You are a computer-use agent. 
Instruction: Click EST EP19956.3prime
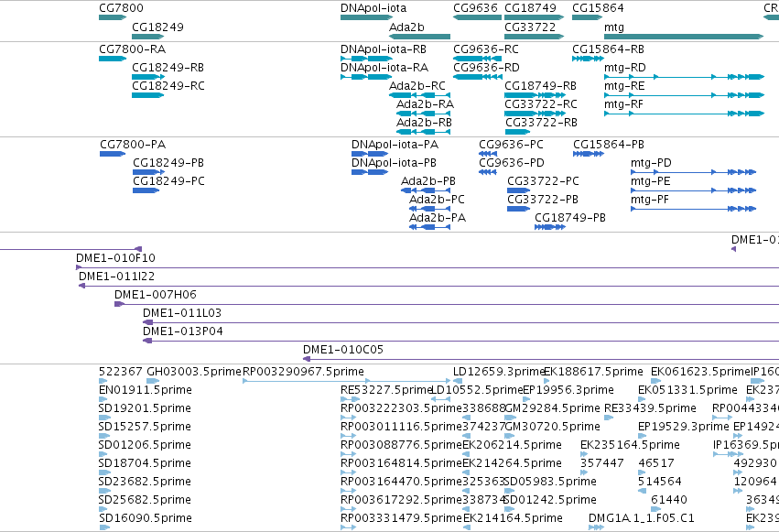526,399
